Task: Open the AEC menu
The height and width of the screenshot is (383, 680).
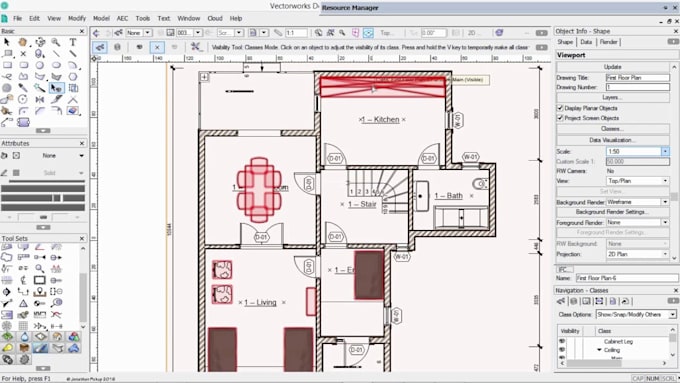Action: [x=122, y=18]
